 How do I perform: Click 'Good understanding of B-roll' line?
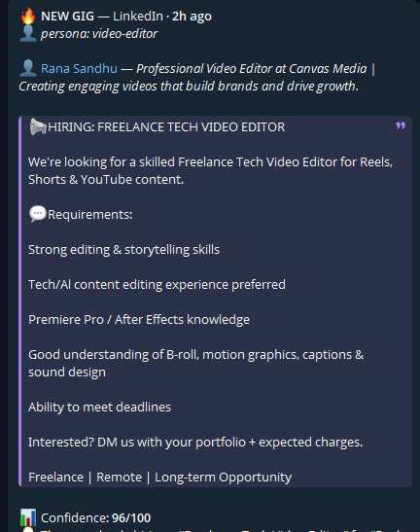point(196,364)
